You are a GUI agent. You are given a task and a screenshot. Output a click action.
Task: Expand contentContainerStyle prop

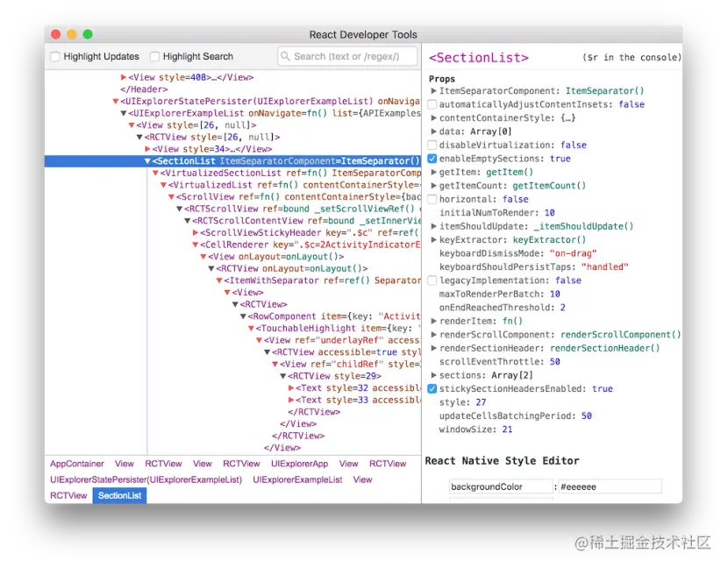(x=433, y=117)
